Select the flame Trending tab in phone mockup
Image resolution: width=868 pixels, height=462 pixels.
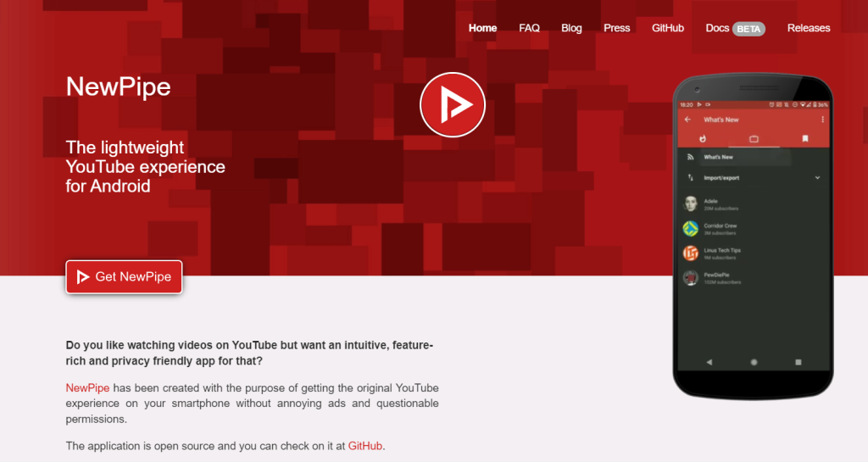pyautogui.click(x=703, y=138)
